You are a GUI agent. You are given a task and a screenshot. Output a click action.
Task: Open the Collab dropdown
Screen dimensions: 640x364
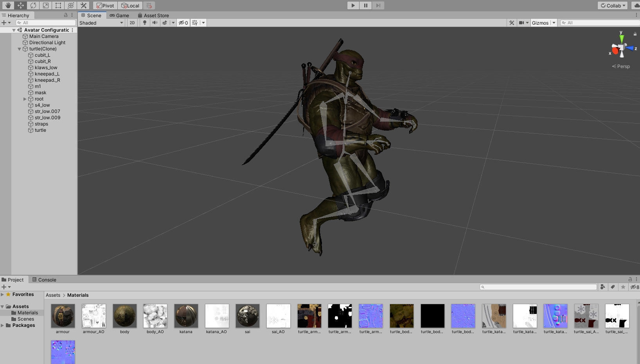pyautogui.click(x=613, y=5)
